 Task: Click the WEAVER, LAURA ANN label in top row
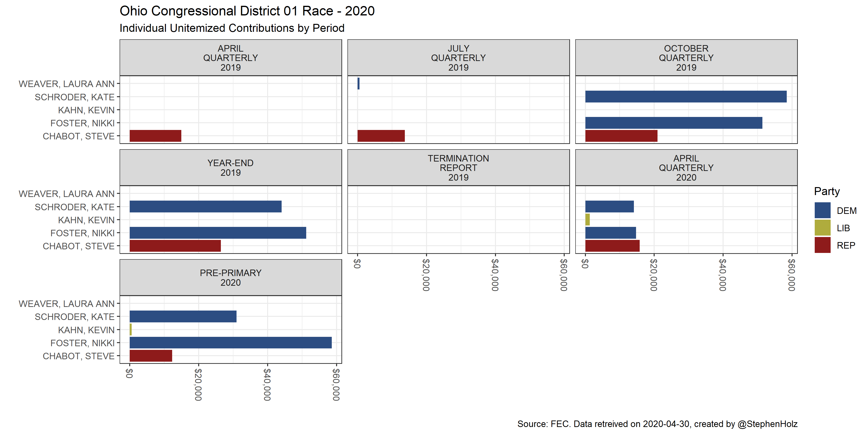point(66,84)
